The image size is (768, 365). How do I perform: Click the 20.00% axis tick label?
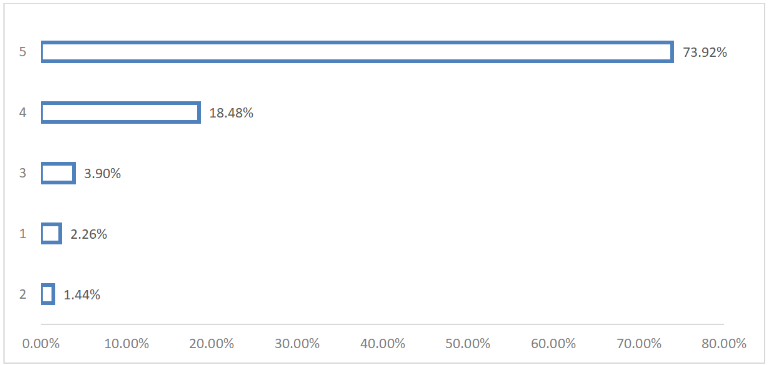(x=212, y=343)
